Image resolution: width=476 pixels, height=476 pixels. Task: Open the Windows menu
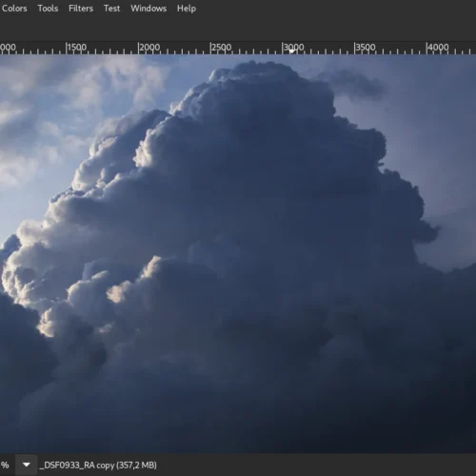(x=149, y=9)
